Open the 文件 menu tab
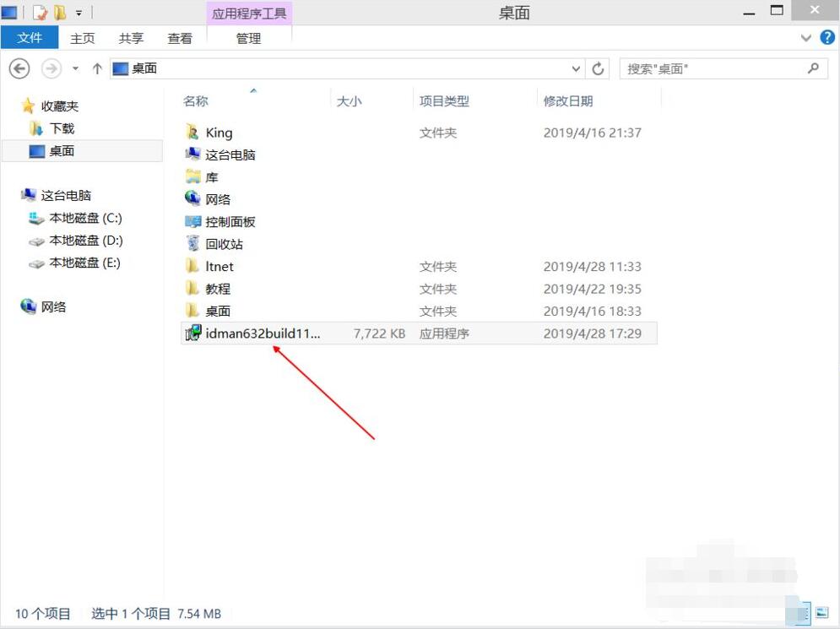840x629 pixels. pos(30,37)
